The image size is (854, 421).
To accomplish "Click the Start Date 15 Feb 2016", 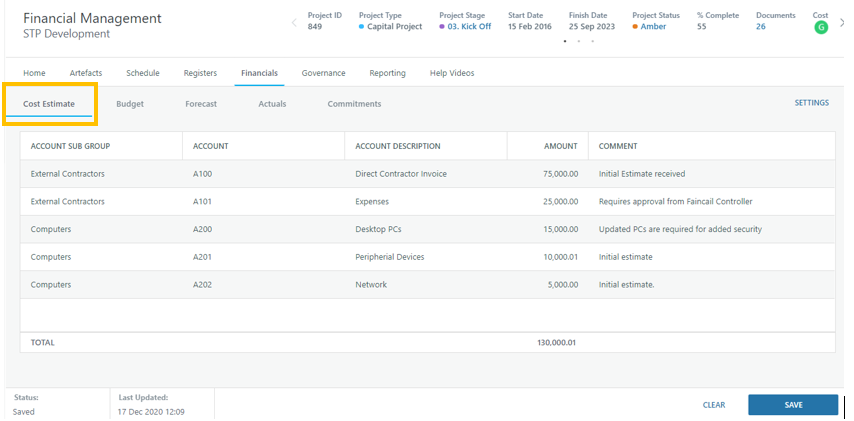I will pos(530,26).
